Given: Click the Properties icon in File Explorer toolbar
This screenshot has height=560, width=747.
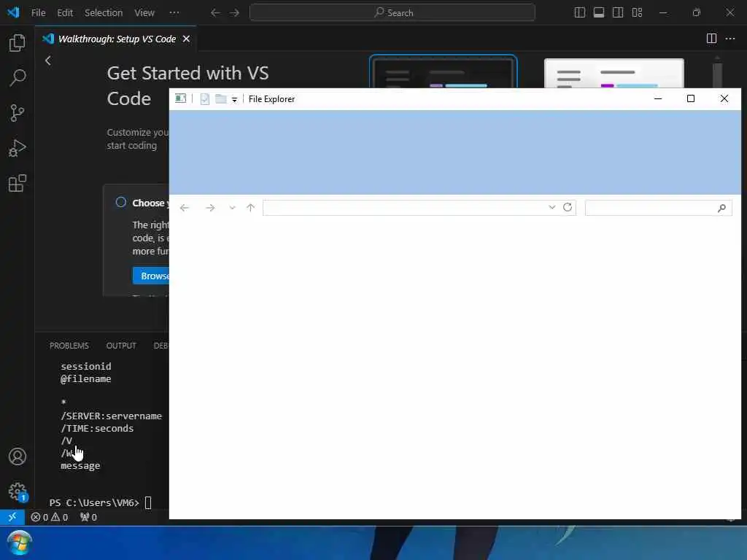Looking at the screenshot, I should pos(205,99).
